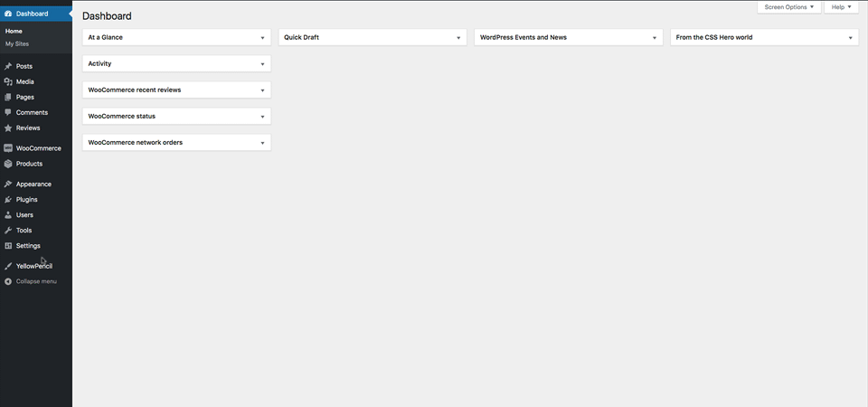
Task: Click the At a Glance widget title
Action: (x=105, y=38)
